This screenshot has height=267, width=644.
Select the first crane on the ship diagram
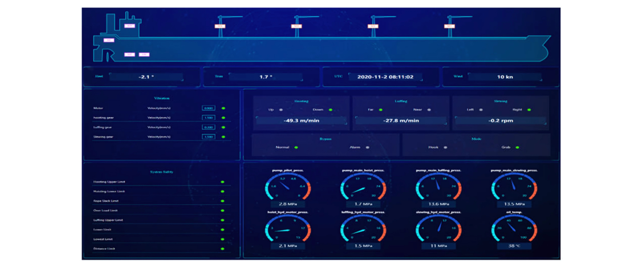click(x=220, y=26)
